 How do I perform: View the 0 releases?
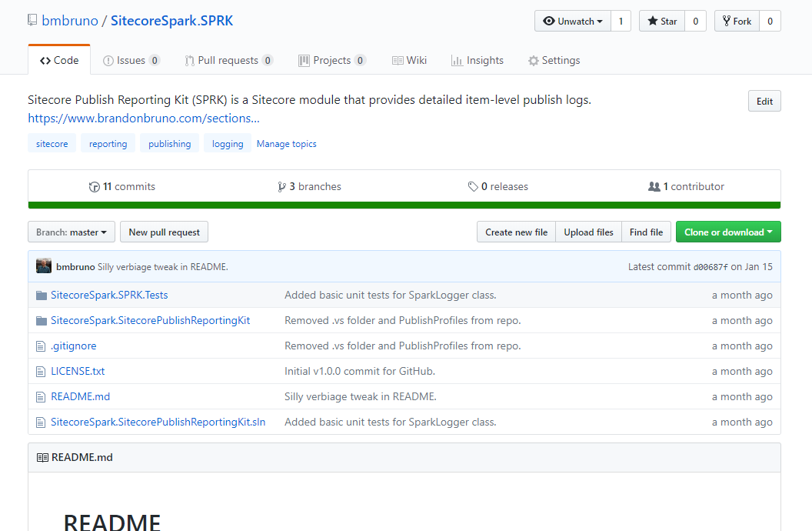pos(498,186)
